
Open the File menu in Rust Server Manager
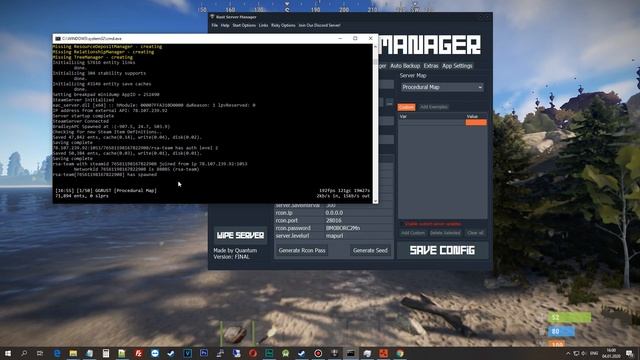click(x=215, y=25)
